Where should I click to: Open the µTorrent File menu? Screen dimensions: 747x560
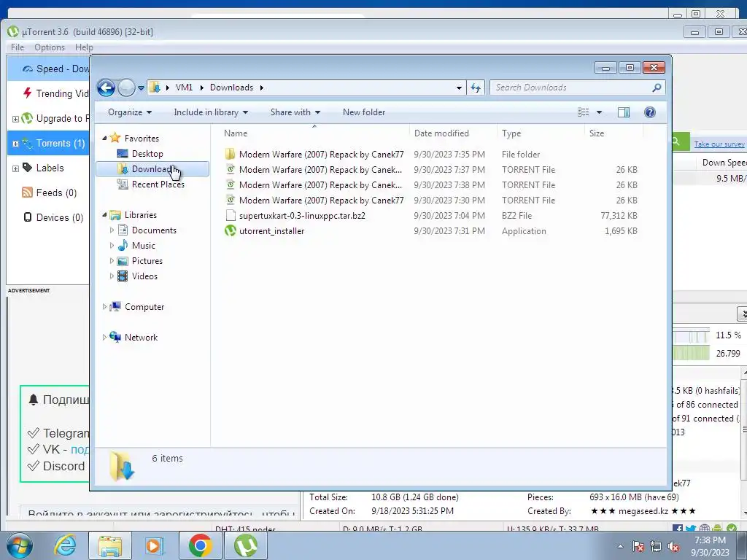[x=18, y=47]
